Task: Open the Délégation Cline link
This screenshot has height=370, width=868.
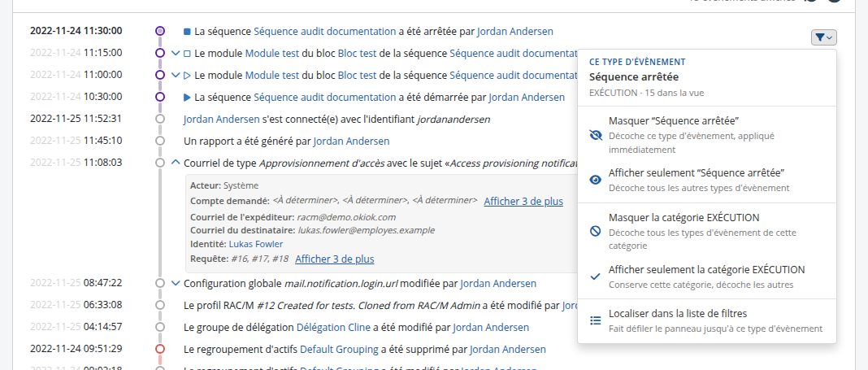Action: [x=333, y=328]
